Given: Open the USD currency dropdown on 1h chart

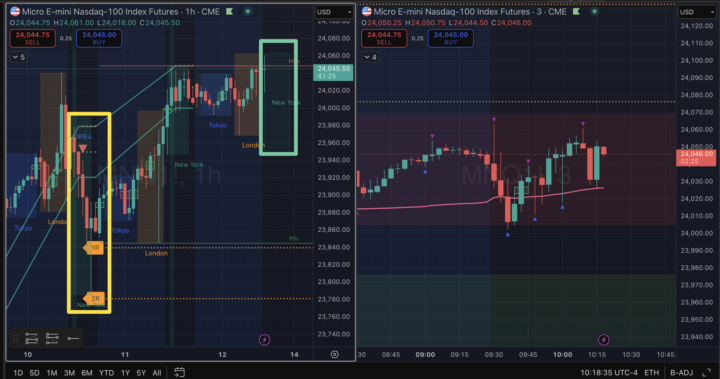Looking at the screenshot, I should (x=334, y=12).
